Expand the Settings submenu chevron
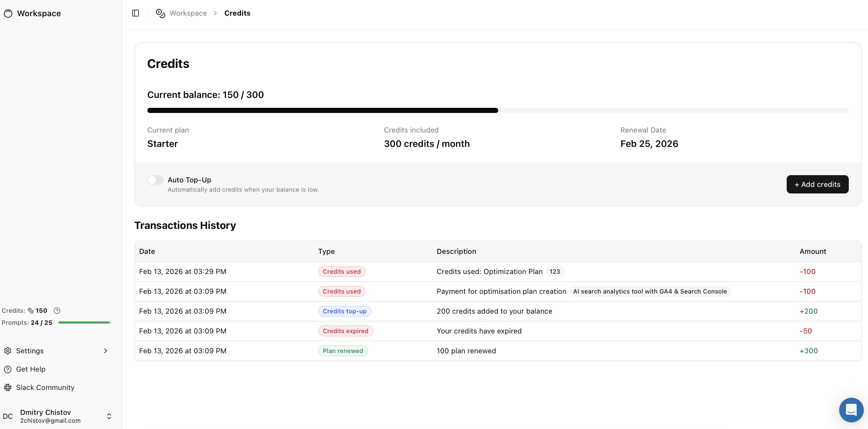Screen dimensions: 868x429 click(x=105, y=350)
